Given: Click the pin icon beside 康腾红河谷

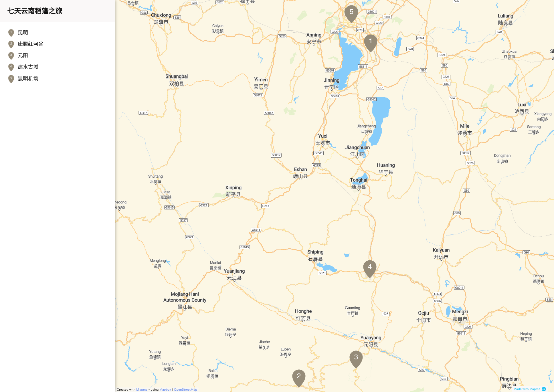Looking at the screenshot, I should [11, 44].
